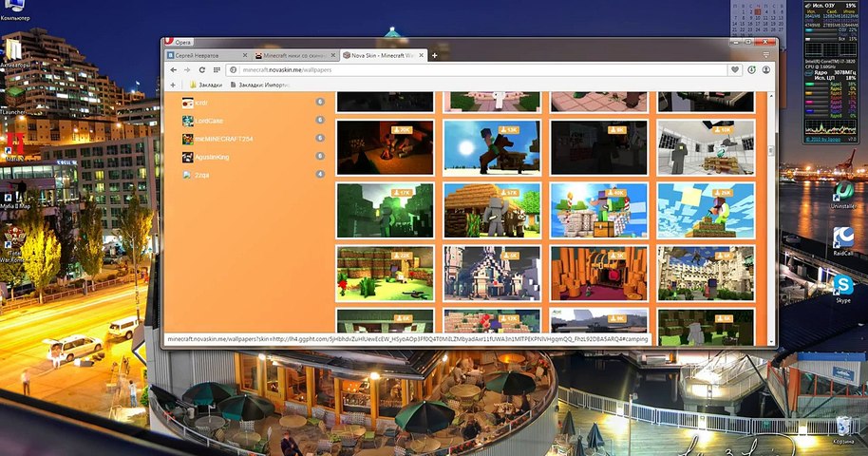Open the Компьютер desktop icon
Image resolution: width=868 pixels, height=456 pixels.
point(14,10)
